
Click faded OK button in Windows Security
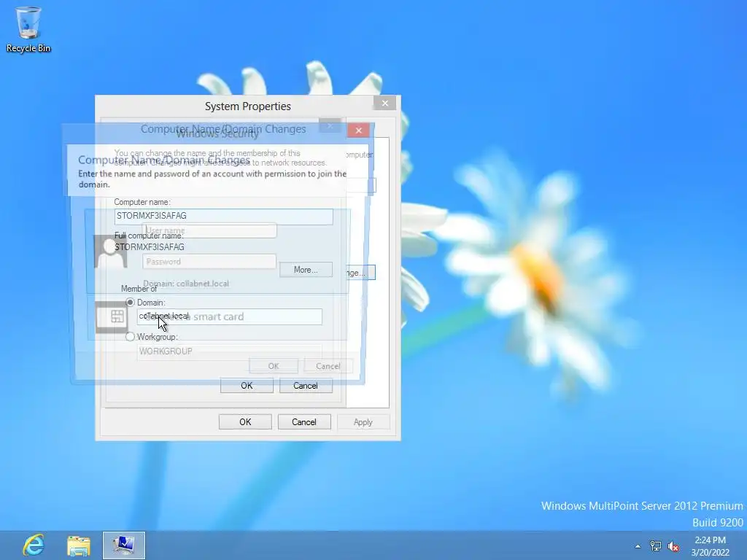(x=274, y=366)
